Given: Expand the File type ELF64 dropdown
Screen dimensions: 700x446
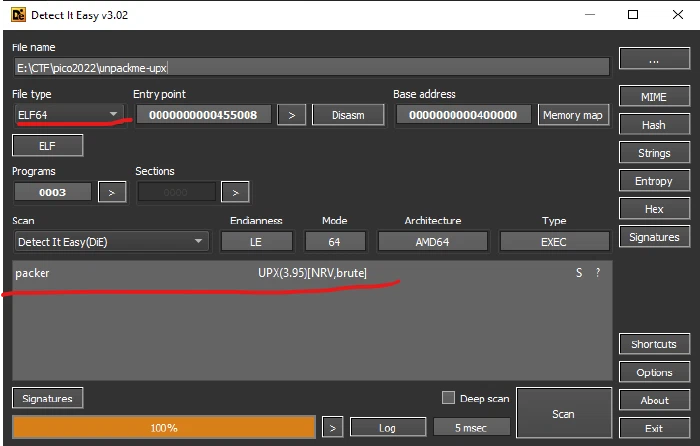Looking at the screenshot, I should (x=68, y=115).
